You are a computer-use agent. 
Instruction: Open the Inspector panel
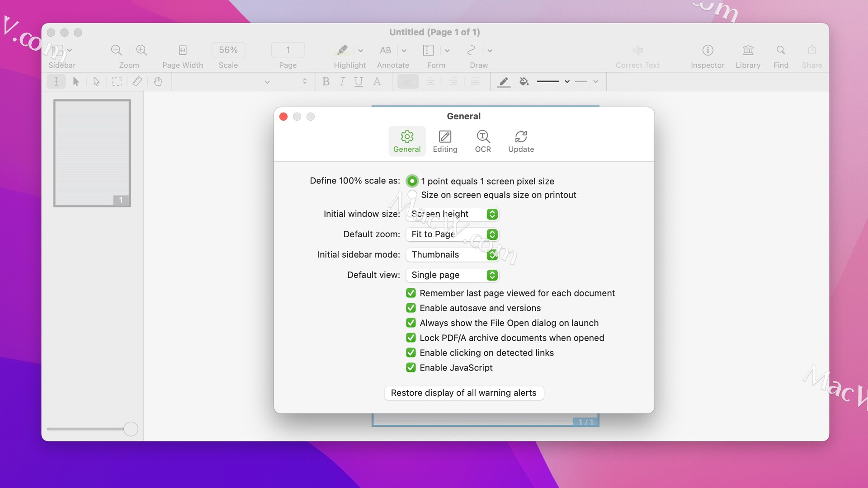[708, 50]
